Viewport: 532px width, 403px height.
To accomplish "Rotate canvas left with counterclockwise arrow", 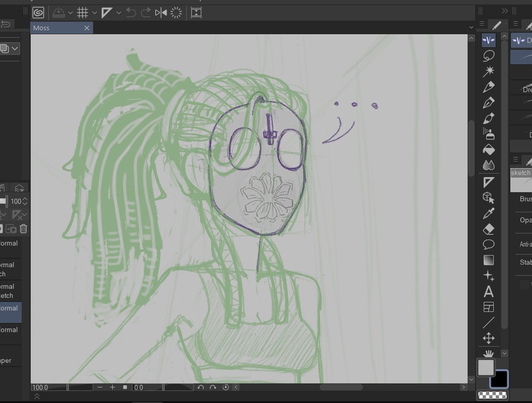I will [201, 387].
